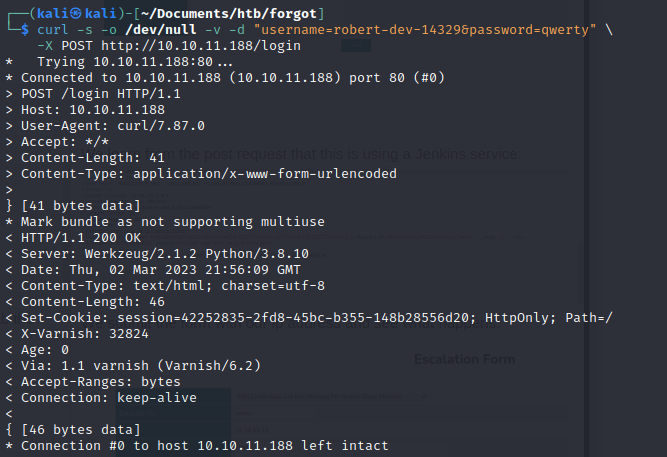Click 'Connection #0 to host left intact'
This screenshot has height=457, width=667.
click(x=205, y=446)
